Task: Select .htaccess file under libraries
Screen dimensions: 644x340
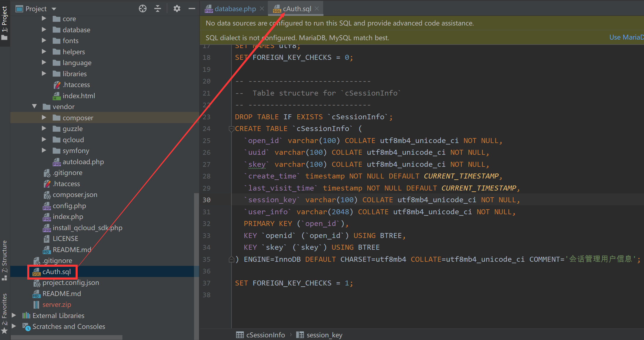Action: (x=72, y=85)
